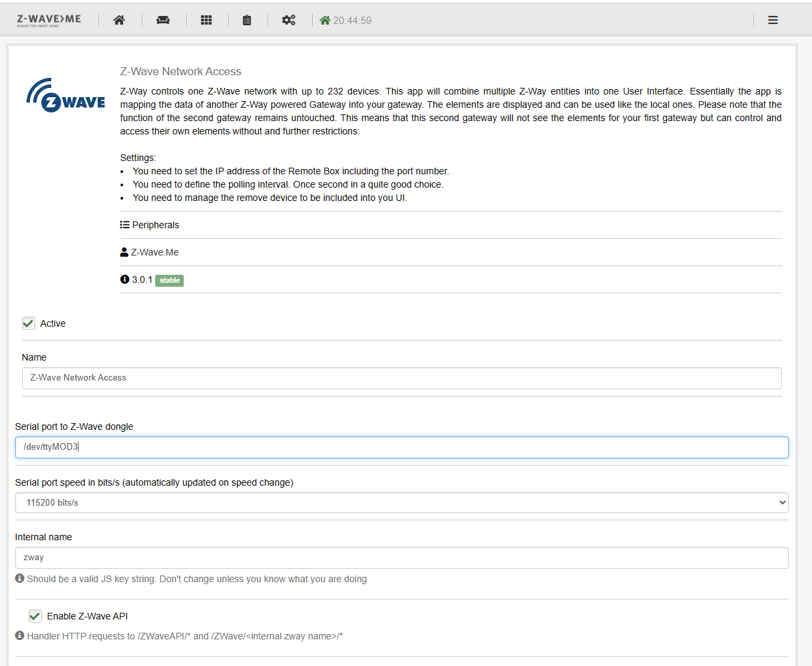
Task: Click the info icon beside version 3.0.1
Action: pyautogui.click(x=124, y=279)
